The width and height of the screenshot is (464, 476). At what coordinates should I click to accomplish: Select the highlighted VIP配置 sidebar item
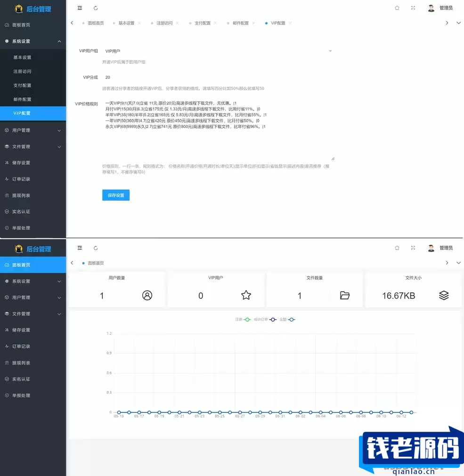(x=33, y=113)
